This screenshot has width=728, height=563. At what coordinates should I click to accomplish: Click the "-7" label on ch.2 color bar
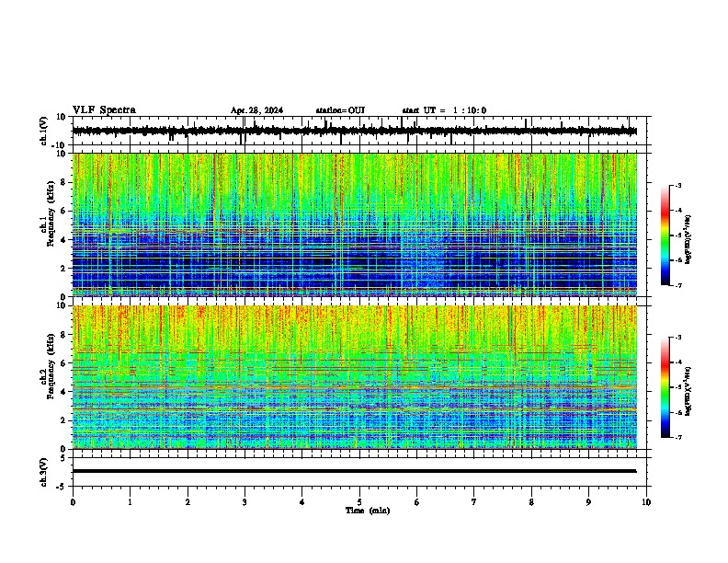point(678,437)
